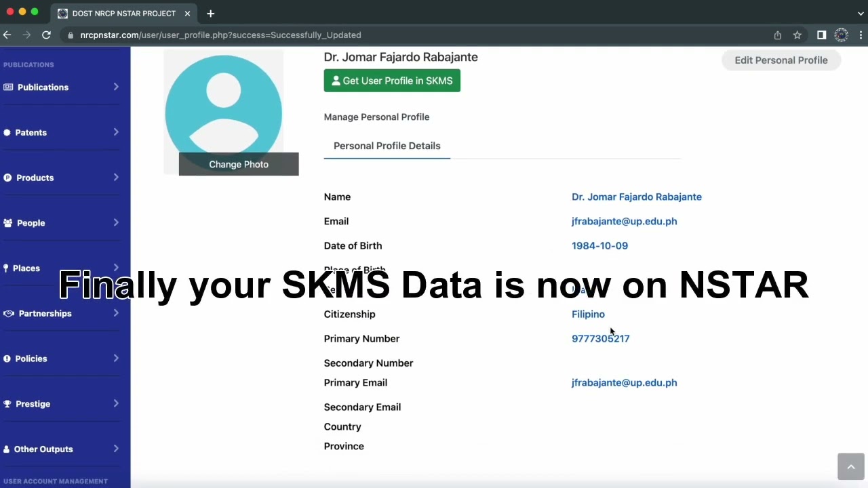Click the Policies sidebar icon
868x488 pixels.
point(7,359)
